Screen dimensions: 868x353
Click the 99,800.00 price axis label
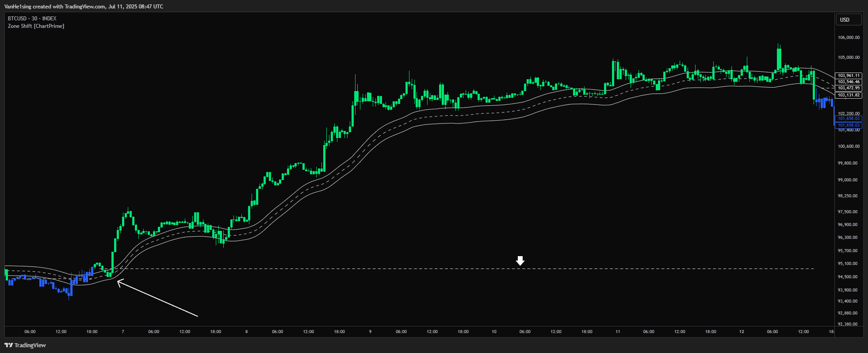(848, 163)
